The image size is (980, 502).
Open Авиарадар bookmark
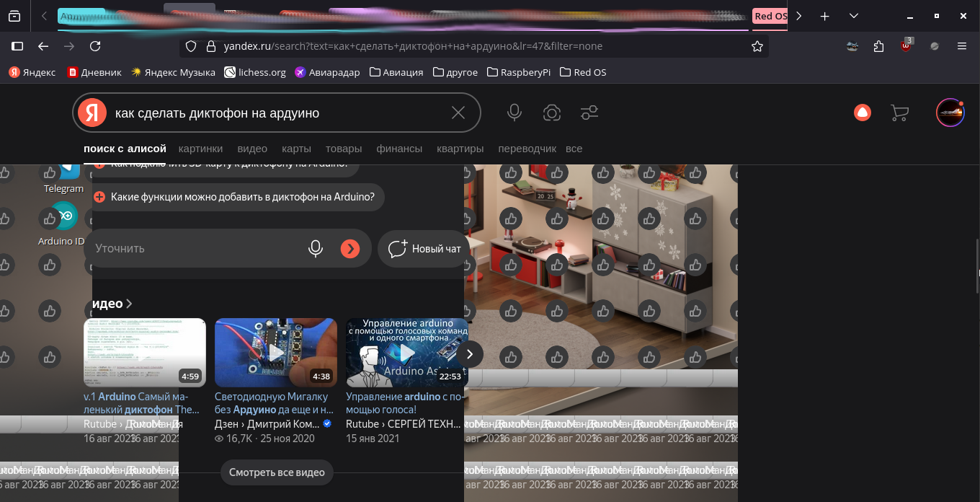(327, 72)
